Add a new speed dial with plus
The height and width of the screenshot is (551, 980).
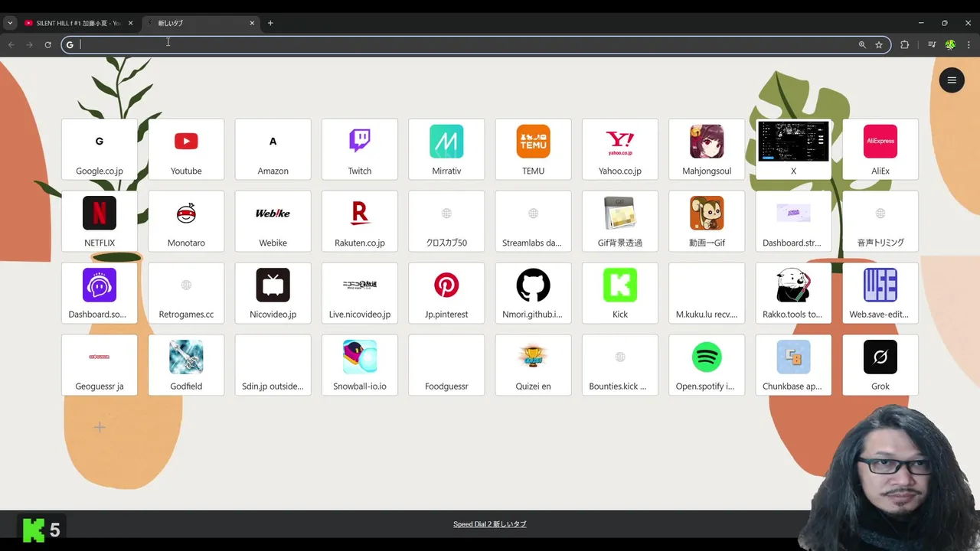(x=100, y=428)
